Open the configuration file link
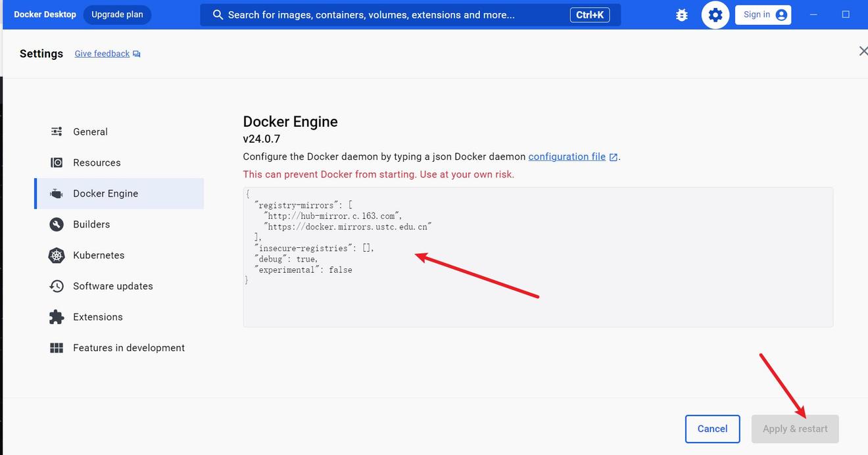This screenshot has height=455, width=868. [x=567, y=156]
